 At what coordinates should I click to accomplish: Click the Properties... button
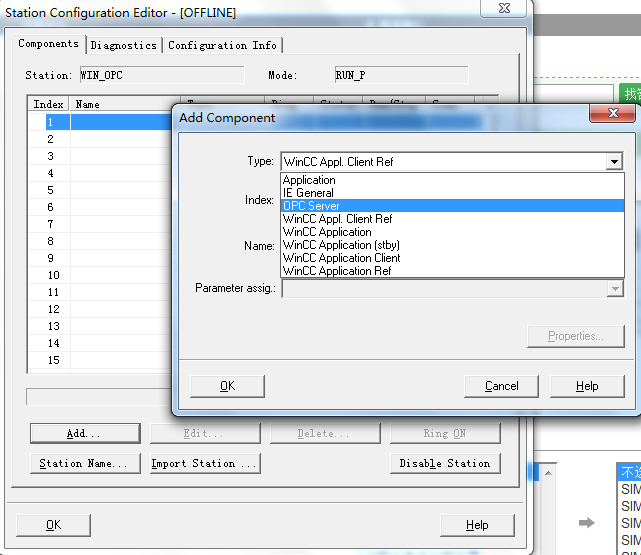click(576, 336)
